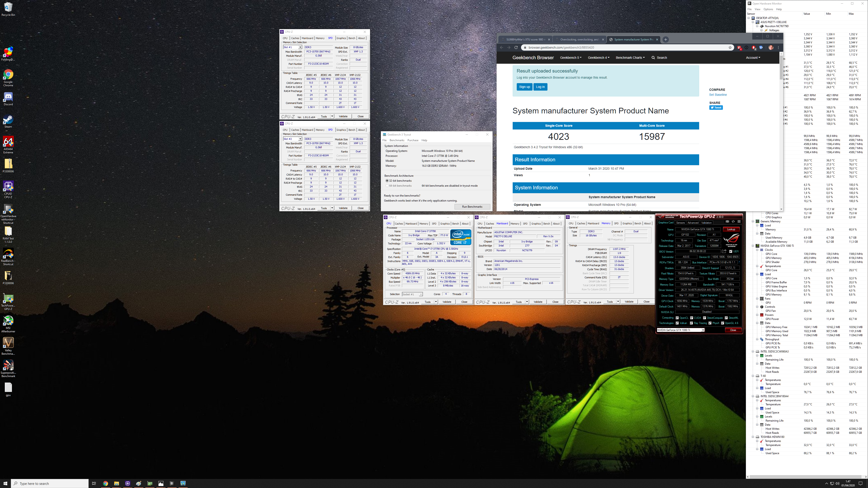Select the CPUID CPU-Z desktop icon
Screen dimensions: 868x488
point(8,190)
